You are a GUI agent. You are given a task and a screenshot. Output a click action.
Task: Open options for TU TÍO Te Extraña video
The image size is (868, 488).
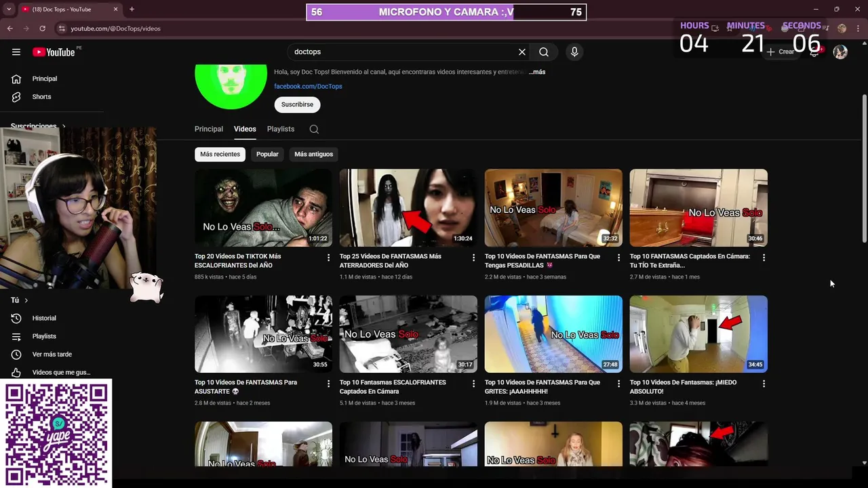tap(764, 258)
